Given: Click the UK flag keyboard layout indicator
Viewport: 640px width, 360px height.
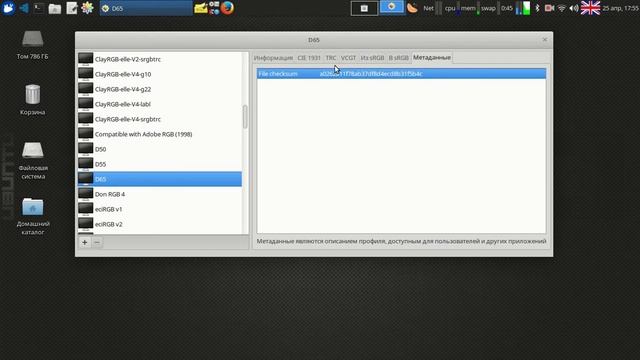Looking at the screenshot, I should coord(590,8).
